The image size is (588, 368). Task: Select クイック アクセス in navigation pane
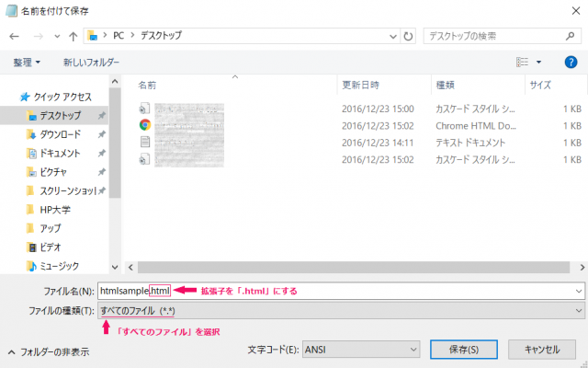56,97
